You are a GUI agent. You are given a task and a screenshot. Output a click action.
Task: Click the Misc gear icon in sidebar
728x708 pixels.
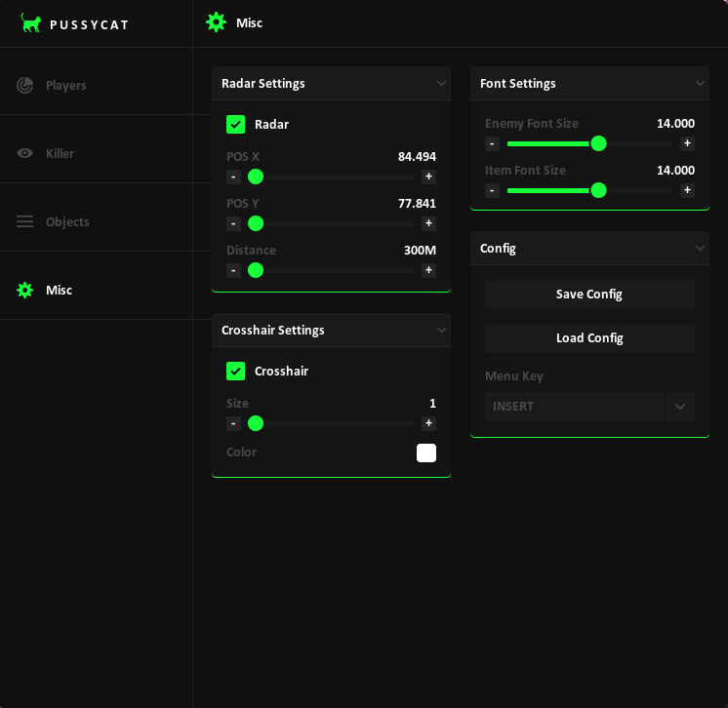tap(25, 291)
